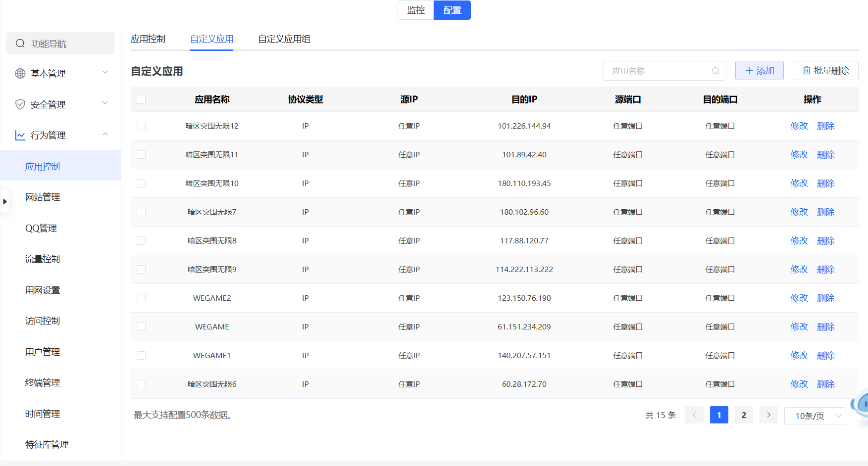Go to page 2 of the table

(x=743, y=415)
